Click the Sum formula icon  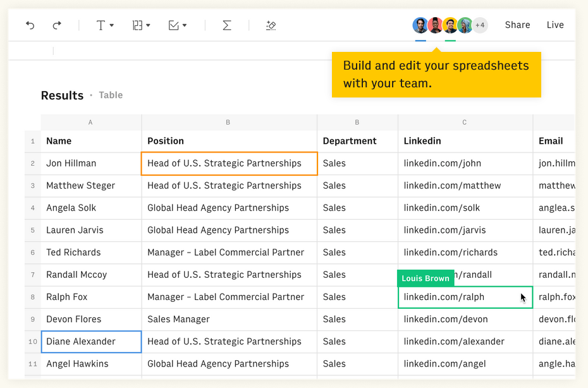click(226, 25)
